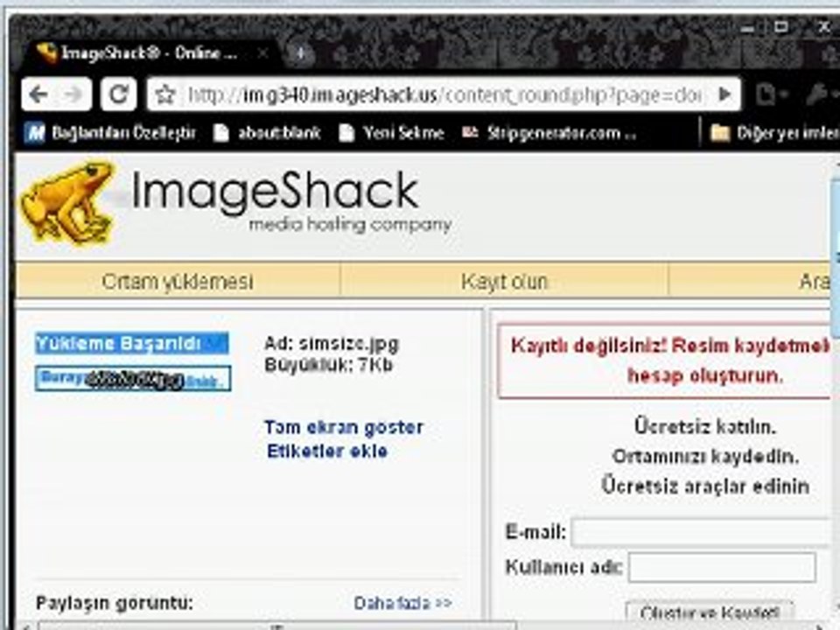Click the Etiketler ekle link

(326, 451)
